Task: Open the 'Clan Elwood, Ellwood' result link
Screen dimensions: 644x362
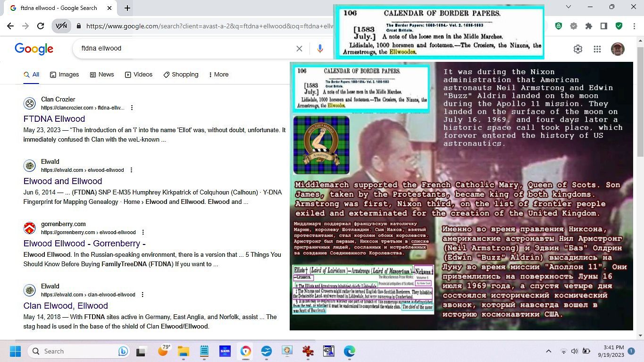Action: tap(66, 306)
